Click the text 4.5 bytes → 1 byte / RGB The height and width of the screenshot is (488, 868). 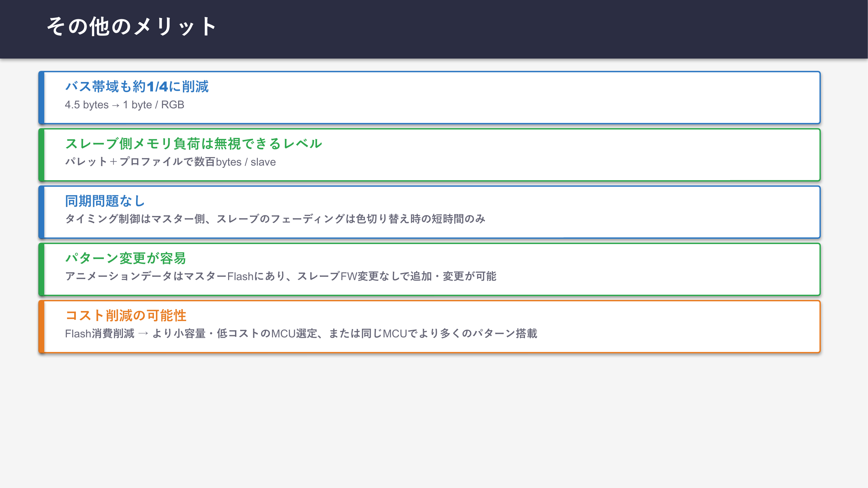(124, 105)
